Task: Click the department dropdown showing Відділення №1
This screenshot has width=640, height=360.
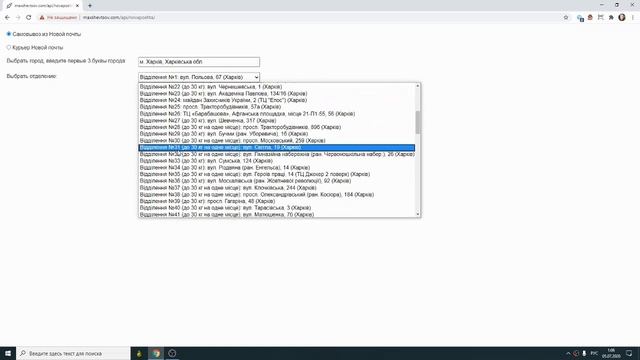Action: [199, 77]
